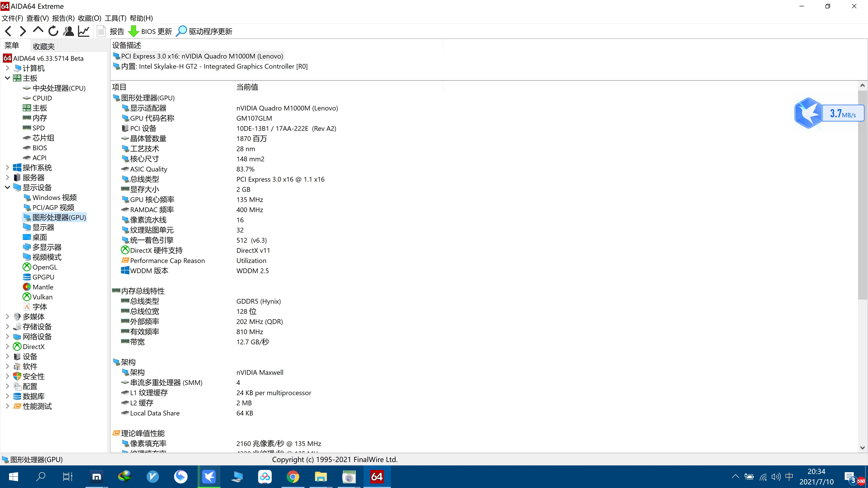Select Vulkan in the sidebar tree
This screenshot has height=488, width=868.
(42, 297)
